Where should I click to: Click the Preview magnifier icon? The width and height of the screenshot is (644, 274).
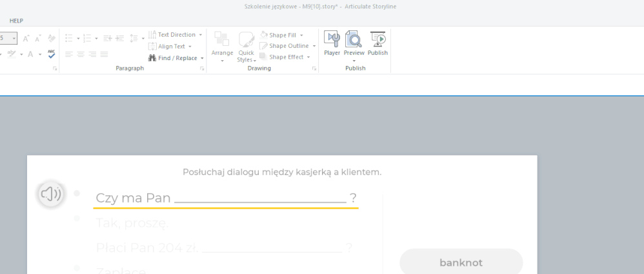(x=354, y=39)
